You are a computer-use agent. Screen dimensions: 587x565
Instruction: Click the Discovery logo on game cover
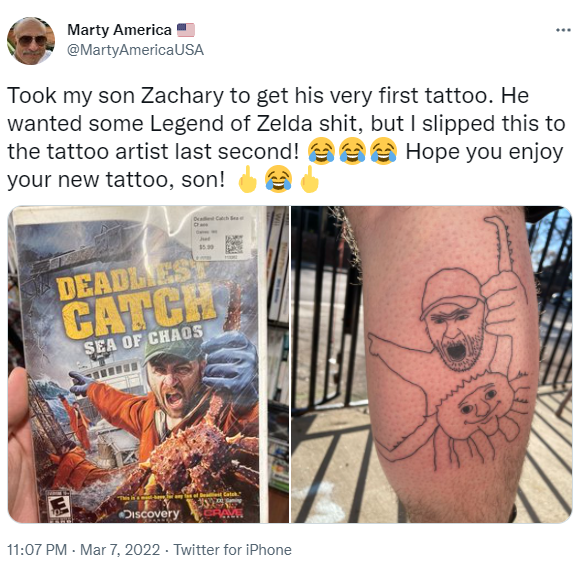coord(149,514)
